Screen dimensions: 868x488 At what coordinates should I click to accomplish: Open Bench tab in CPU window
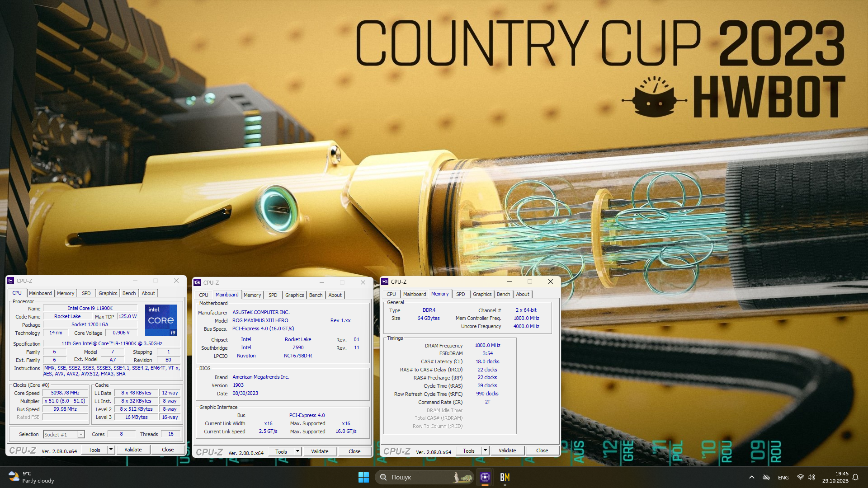129,293
